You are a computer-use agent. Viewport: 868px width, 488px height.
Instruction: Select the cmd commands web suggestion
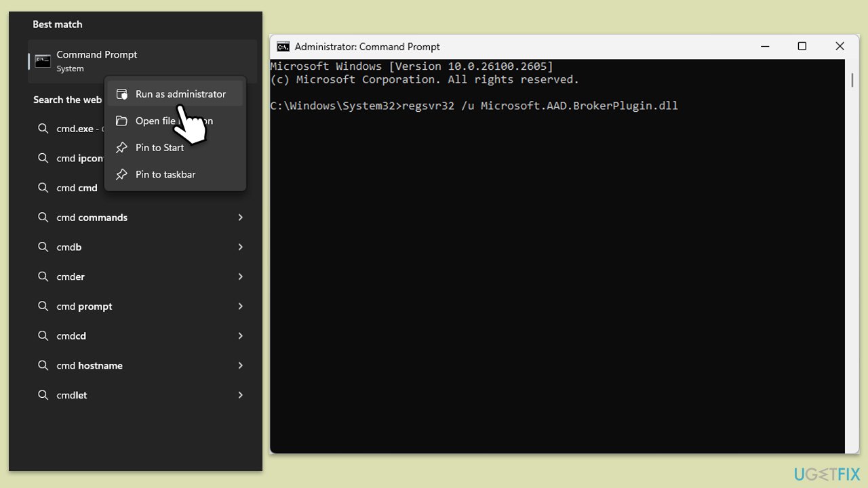coord(142,218)
